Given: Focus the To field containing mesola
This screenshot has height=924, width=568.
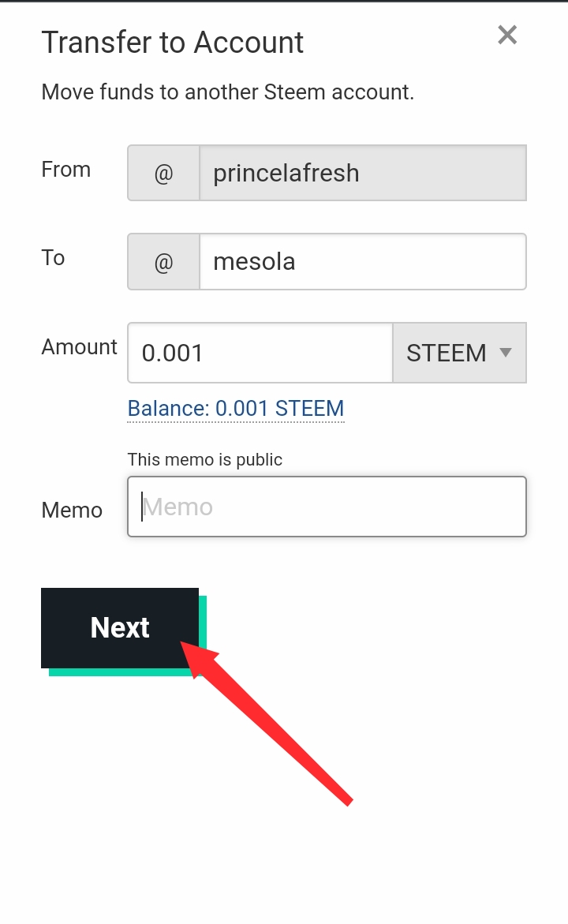Looking at the screenshot, I should 362,261.
